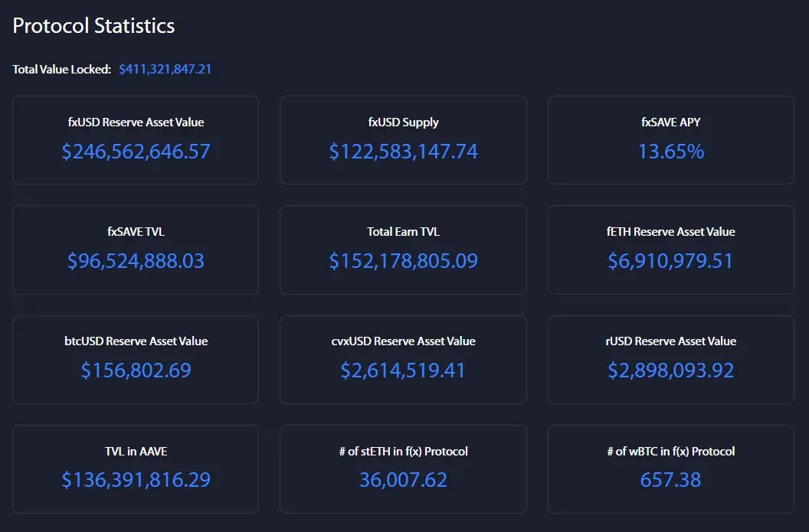Click the $2,898,093.92 rUSD reserve amount
This screenshot has width=809, height=532.
click(x=671, y=370)
